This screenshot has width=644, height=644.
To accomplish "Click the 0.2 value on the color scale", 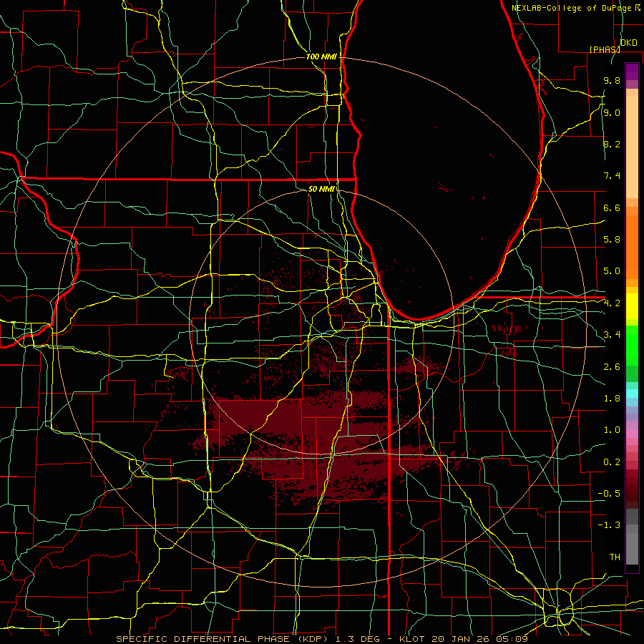I will [612, 462].
